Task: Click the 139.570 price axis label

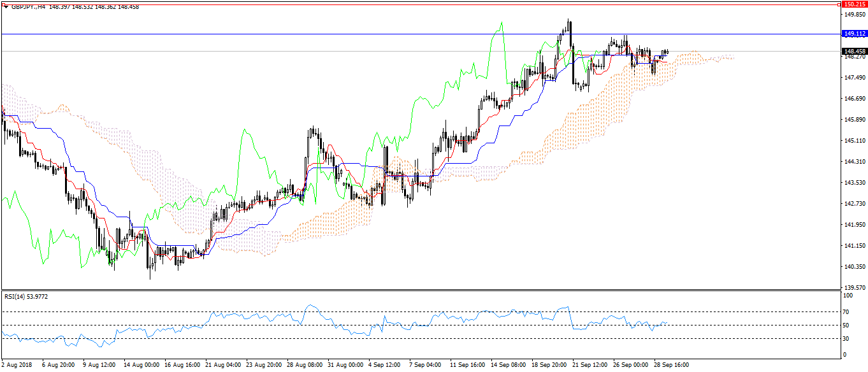Action: pos(854,288)
